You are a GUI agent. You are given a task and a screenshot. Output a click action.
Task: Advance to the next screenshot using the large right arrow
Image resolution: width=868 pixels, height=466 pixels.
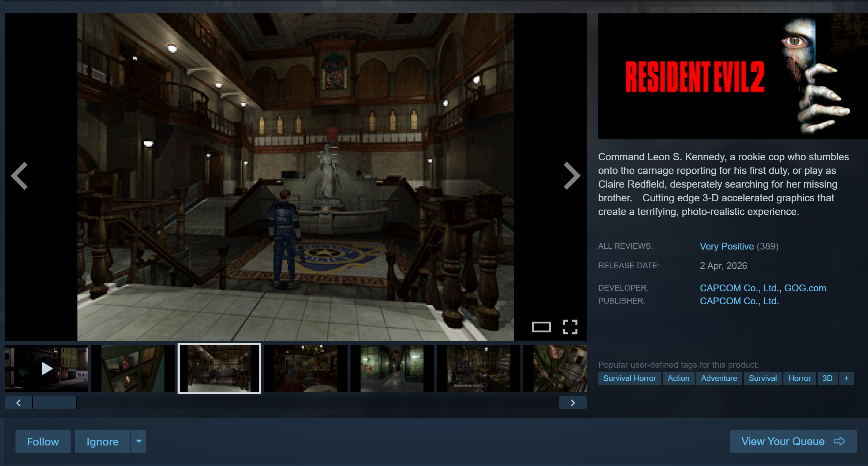click(x=572, y=176)
